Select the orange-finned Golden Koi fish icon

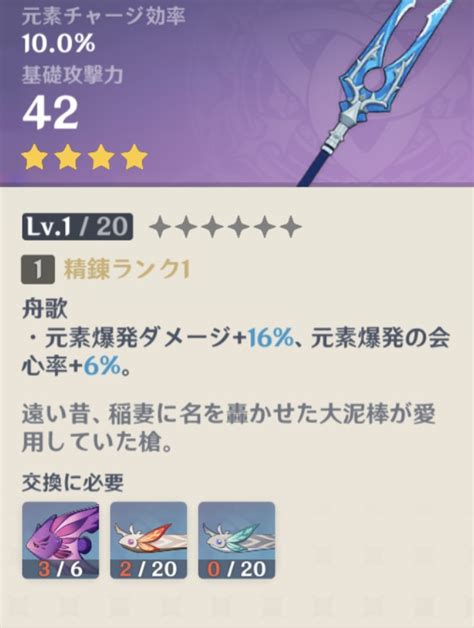click(x=149, y=539)
